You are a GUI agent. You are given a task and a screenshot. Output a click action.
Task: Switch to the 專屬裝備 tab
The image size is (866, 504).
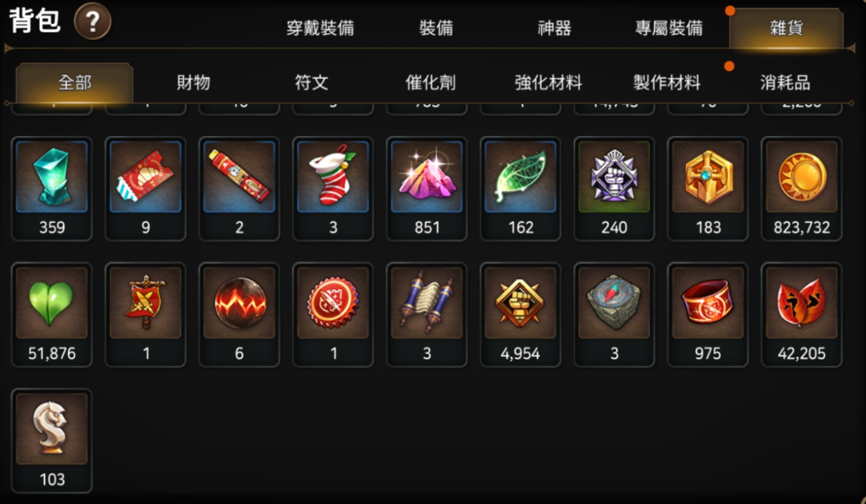pos(668,28)
